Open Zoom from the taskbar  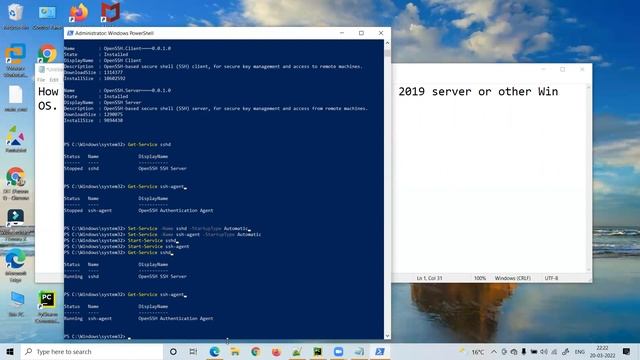[338, 351]
